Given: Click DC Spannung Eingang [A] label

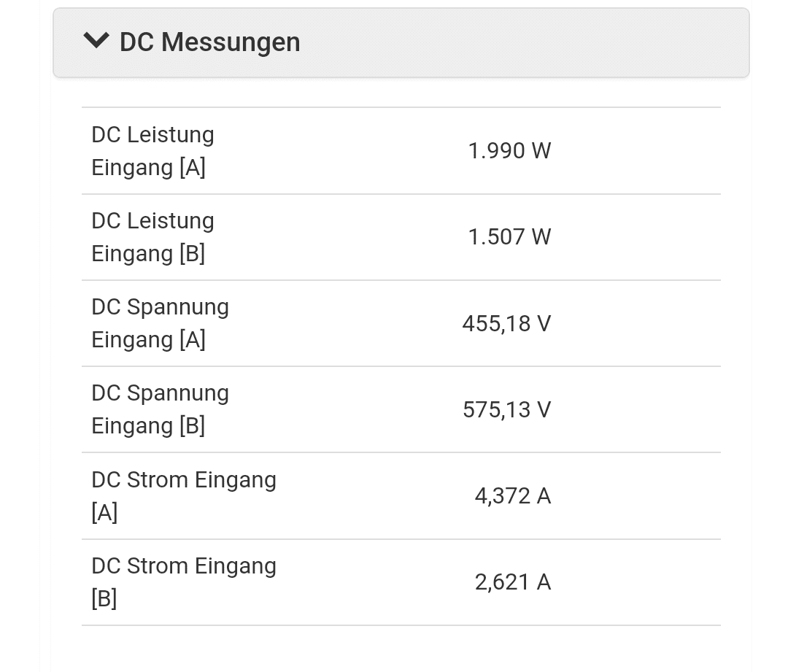Looking at the screenshot, I should coord(160,323).
